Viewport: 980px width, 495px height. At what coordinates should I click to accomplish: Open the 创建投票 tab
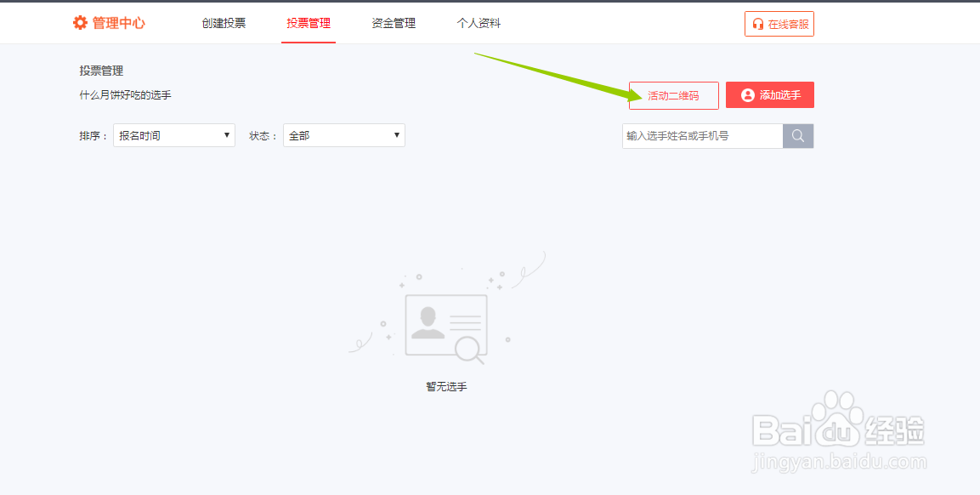[x=224, y=23]
